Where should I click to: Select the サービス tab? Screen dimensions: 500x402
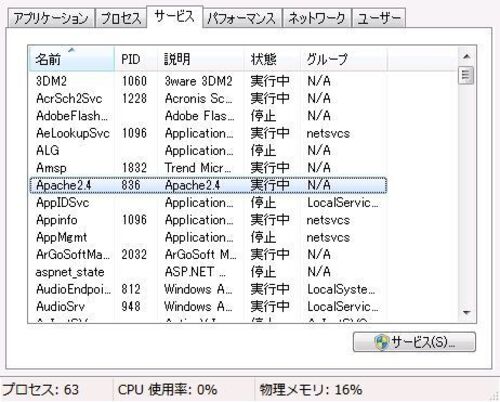(x=174, y=16)
